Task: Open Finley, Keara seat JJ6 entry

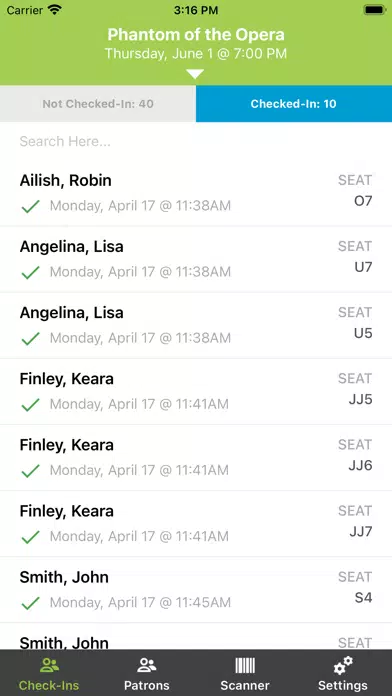Action: [x=196, y=458]
